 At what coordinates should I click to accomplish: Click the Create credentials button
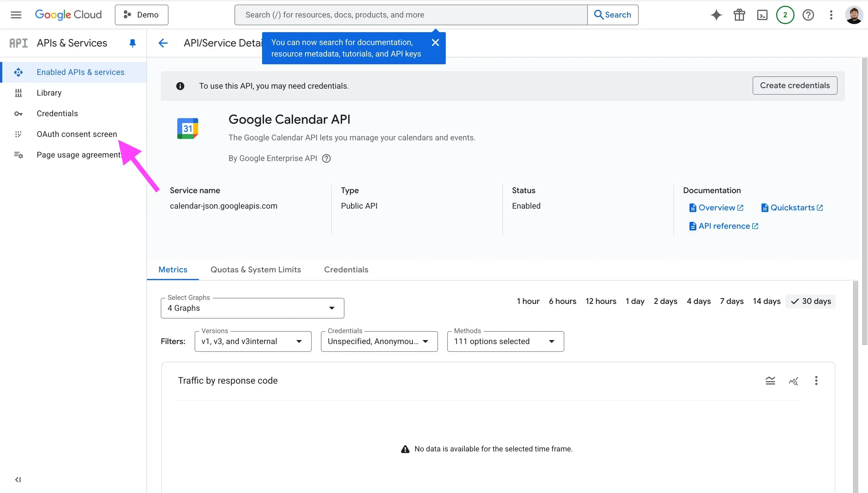click(x=795, y=85)
